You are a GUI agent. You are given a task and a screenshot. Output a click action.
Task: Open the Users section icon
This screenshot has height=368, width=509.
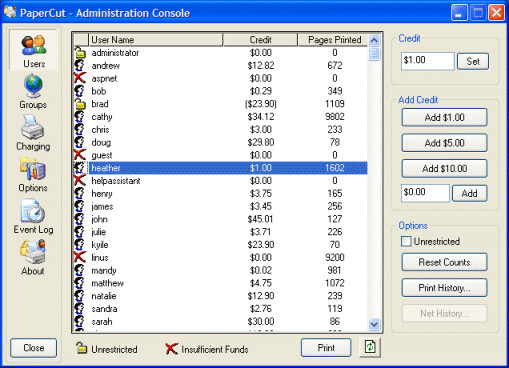(34, 45)
